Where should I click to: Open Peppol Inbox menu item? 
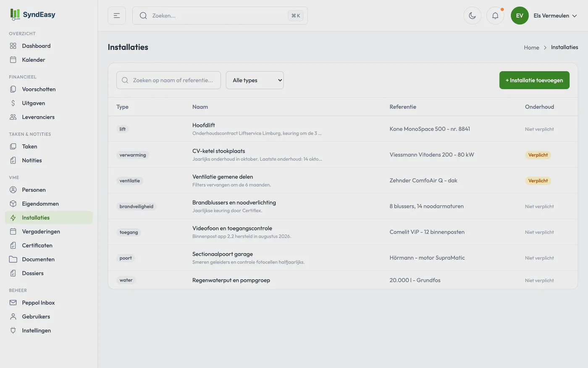coord(49,302)
